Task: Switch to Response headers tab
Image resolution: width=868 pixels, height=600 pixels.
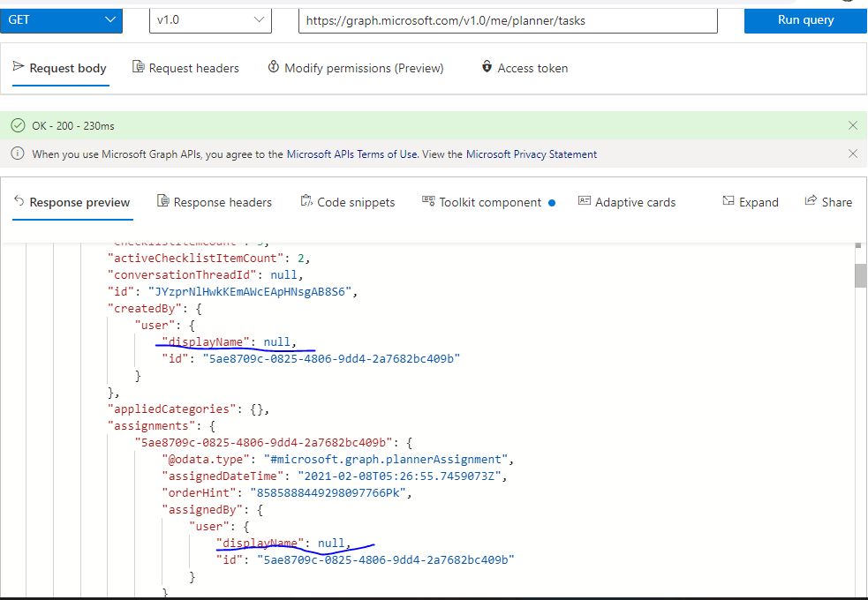Action: [x=215, y=202]
